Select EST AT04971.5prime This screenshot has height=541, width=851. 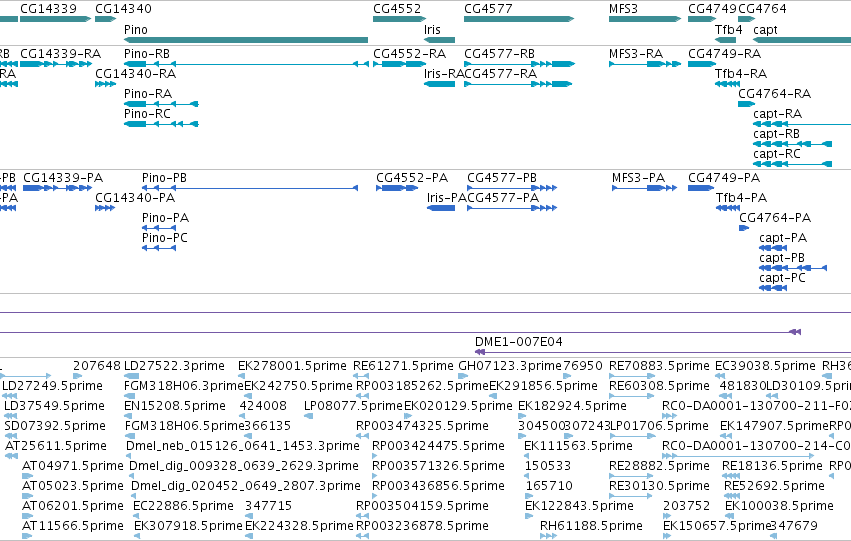pos(27,476)
